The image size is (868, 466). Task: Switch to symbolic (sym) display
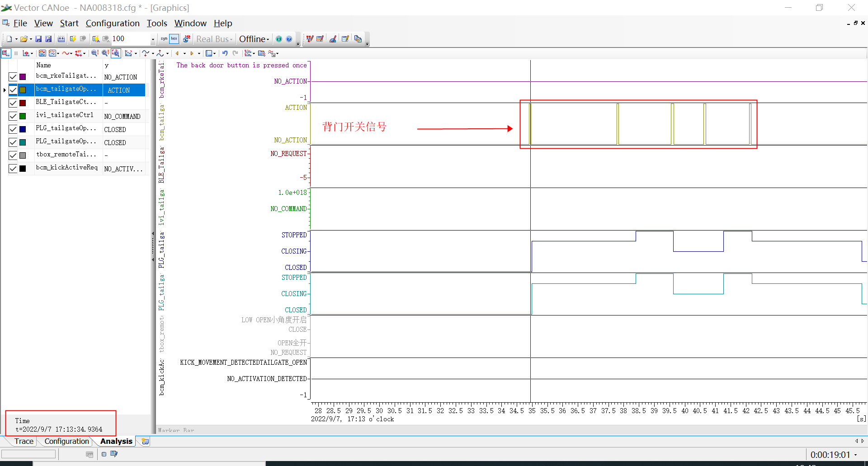[164, 39]
